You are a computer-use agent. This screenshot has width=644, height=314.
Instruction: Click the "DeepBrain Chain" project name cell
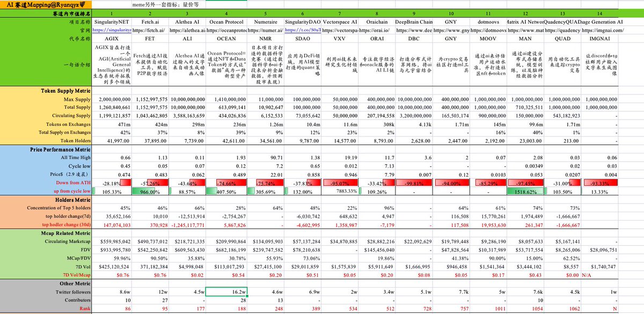(x=414, y=22)
